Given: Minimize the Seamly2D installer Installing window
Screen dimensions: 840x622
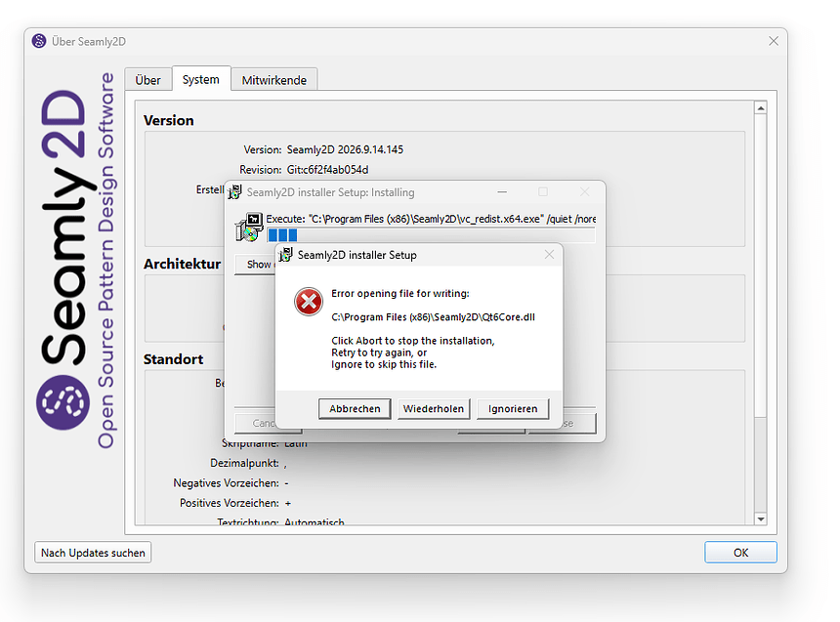Looking at the screenshot, I should 502,191.
